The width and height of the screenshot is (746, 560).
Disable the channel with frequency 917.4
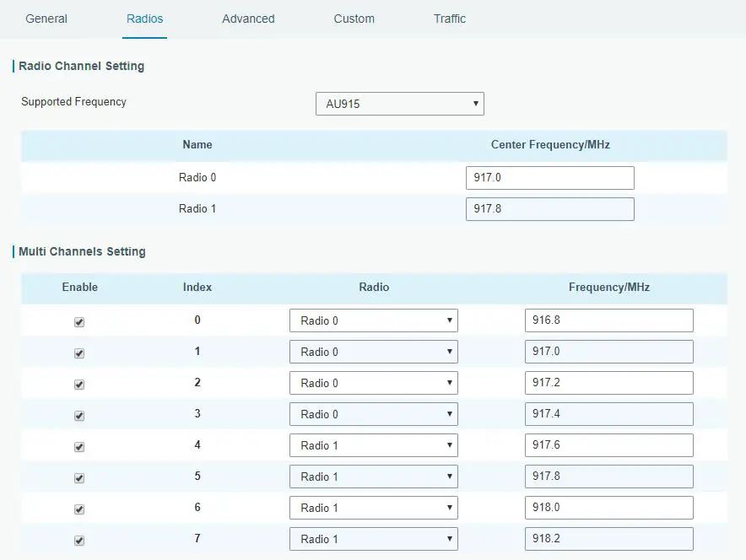point(78,415)
